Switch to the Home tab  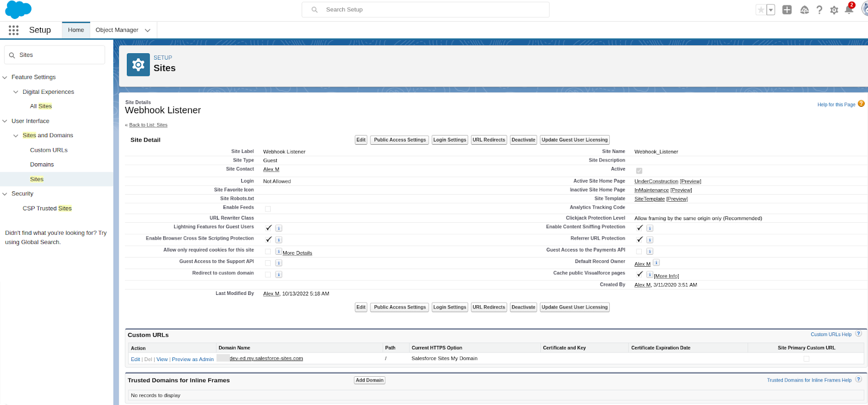coord(76,30)
